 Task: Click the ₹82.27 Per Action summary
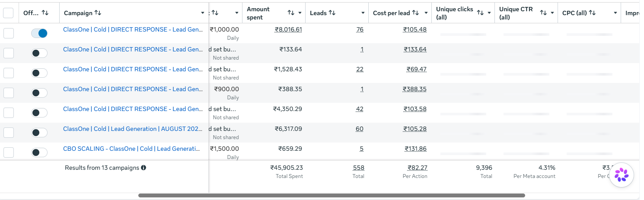[417, 168]
